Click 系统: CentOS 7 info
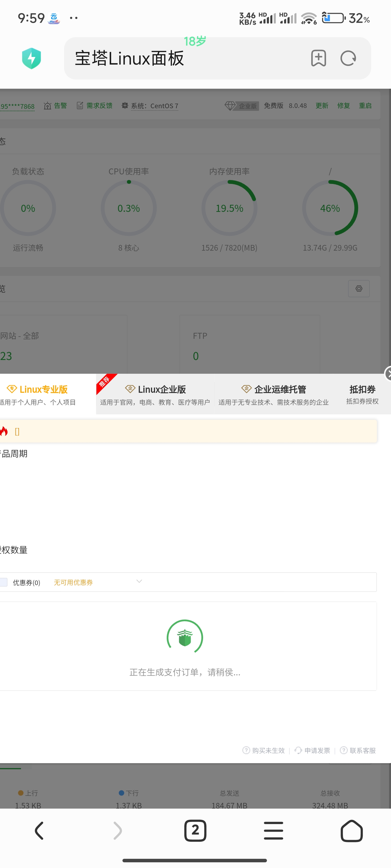This screenshot has width=391, height=868. click(x=150, y=106)
